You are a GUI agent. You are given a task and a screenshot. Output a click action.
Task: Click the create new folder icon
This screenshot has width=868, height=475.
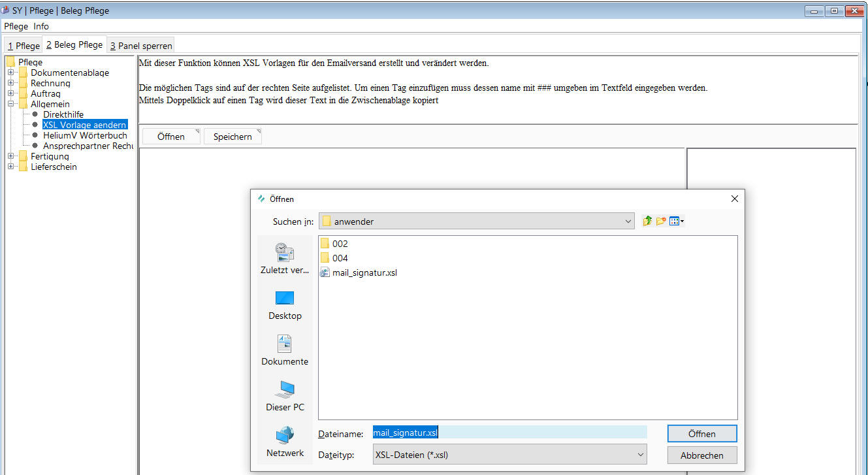[x=661, y=221]
